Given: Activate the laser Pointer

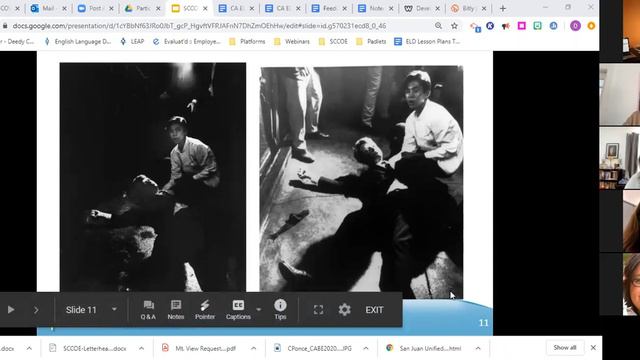Looking at the screenshot, I should click(x=205, y=310).
